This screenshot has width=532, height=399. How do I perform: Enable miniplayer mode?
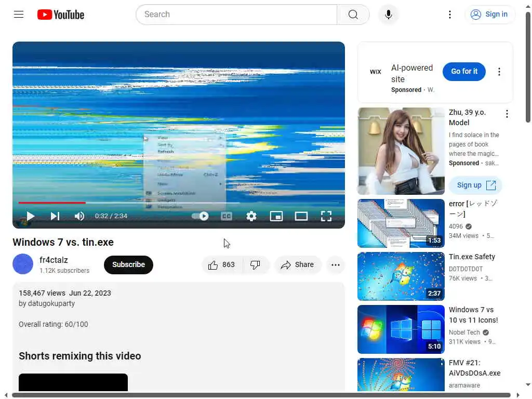[x=276, y=216]
